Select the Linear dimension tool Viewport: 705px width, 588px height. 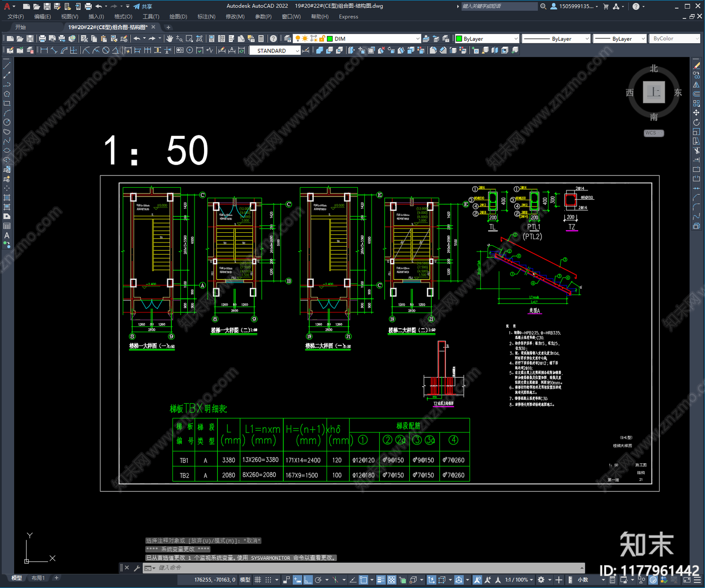coord(44,50)
